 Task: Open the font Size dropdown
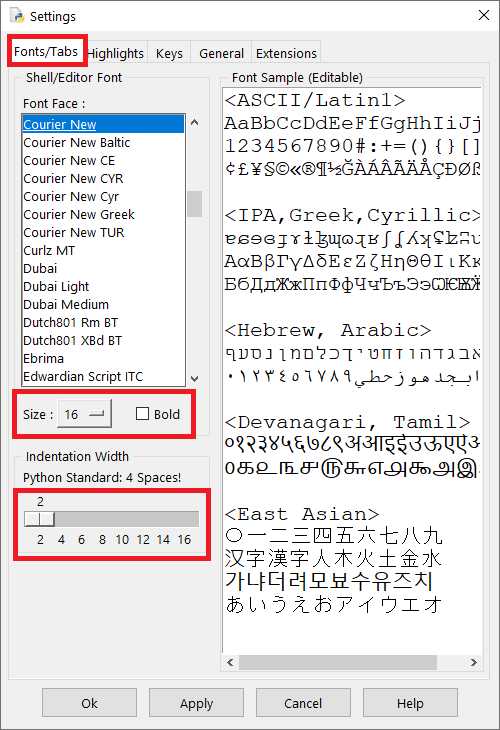click(x=85, y=413)
